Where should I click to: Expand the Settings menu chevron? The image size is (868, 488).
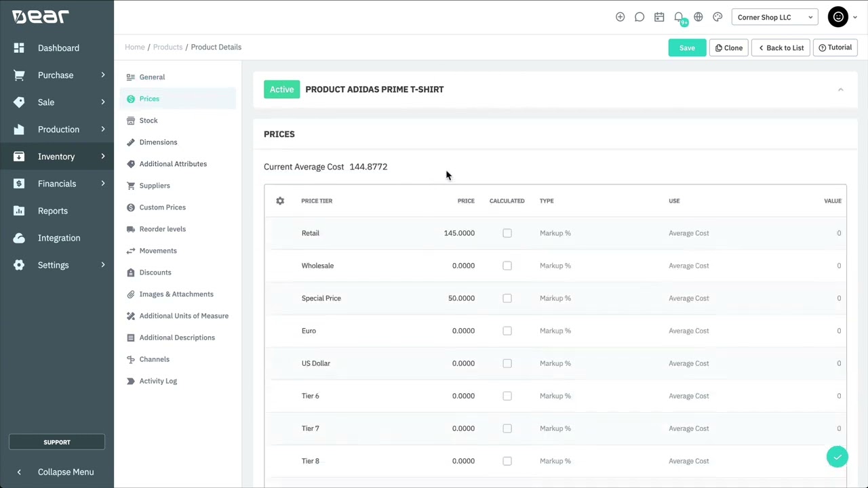pos(103,265)
